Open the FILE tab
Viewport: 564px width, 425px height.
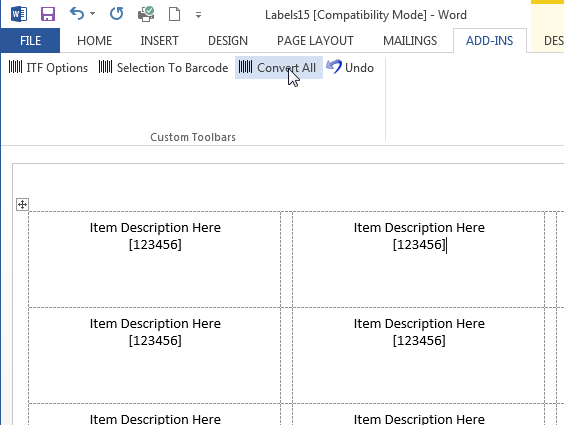click(x=30, y=41)
